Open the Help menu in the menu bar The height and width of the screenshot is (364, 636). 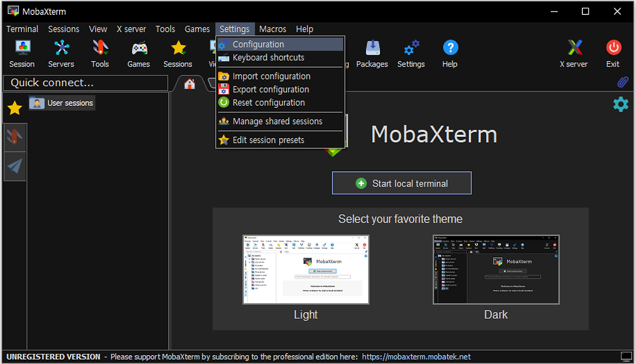tap(305, 29)
